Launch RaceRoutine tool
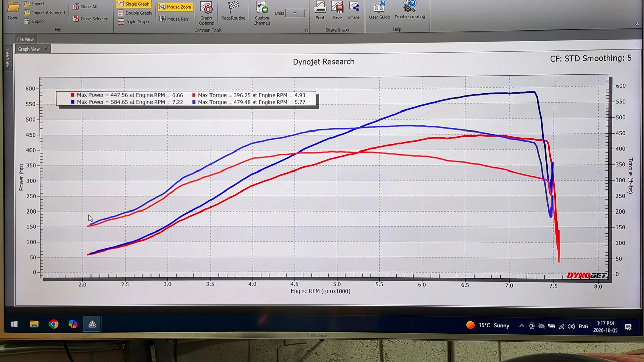The height and width of the screenshot is (362, 644). coord(233,11)
